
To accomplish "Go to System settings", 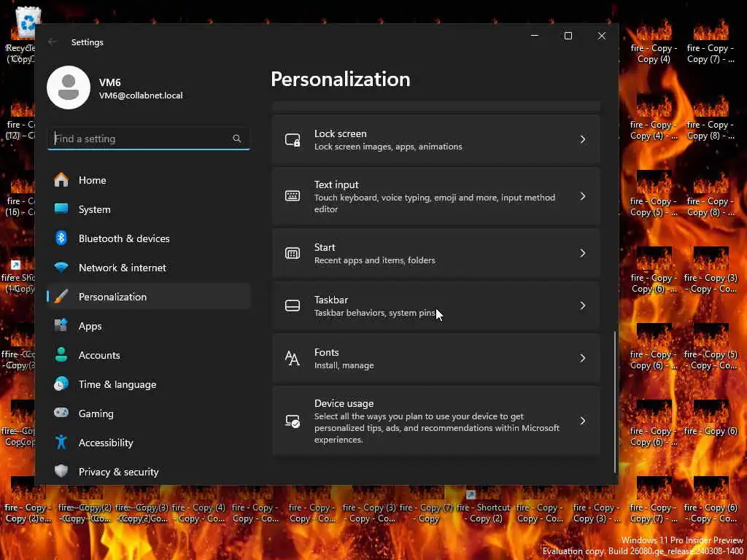I will (149, 209).
